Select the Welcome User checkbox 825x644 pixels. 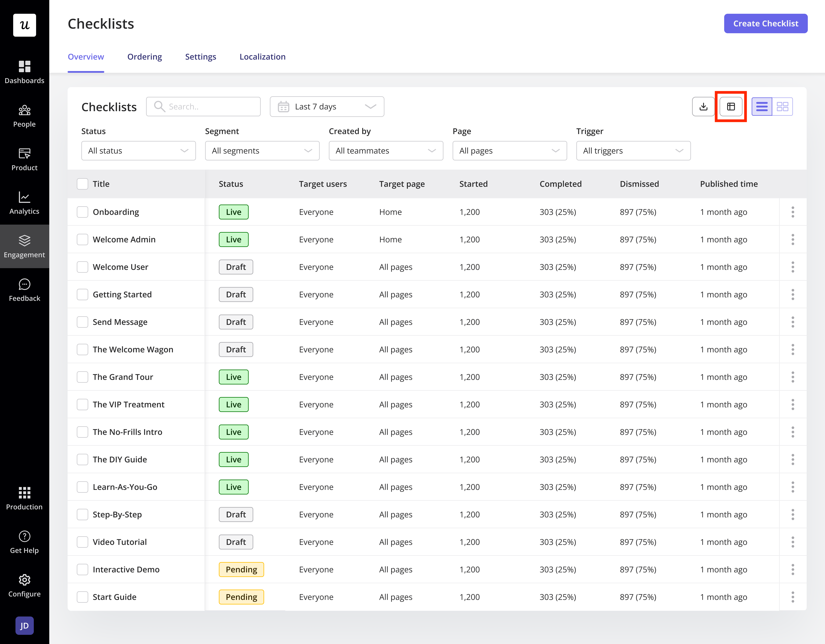(x=82, y=267)
